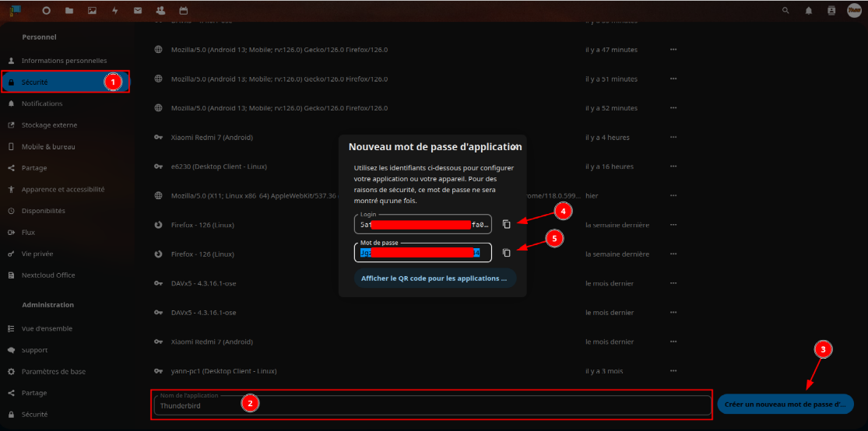Viewport: 868px width, 431px height.
Task: Open actions menu for e6230 Desktop Client
Action: 673,166
